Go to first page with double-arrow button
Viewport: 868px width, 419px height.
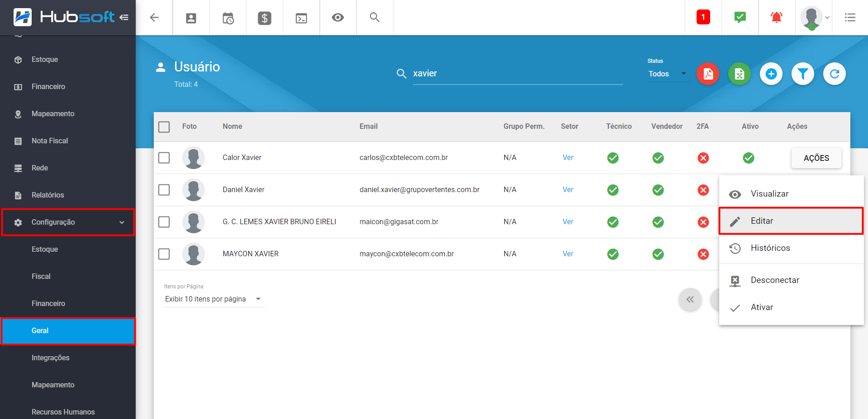[x=690, y=300]
